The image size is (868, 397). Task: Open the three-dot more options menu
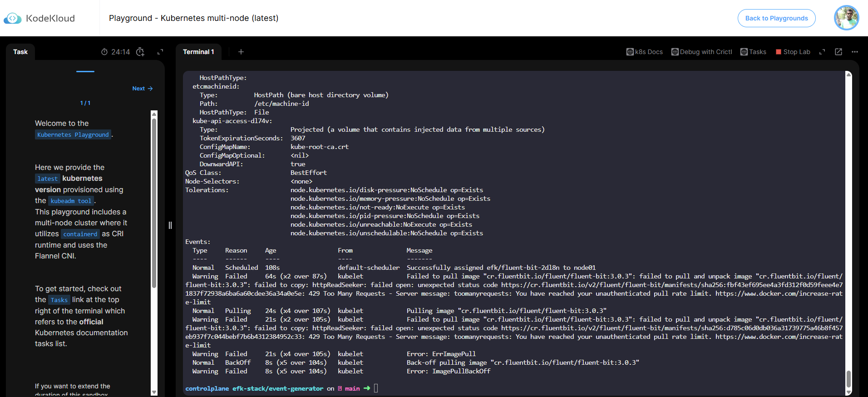tap(855, 52)
